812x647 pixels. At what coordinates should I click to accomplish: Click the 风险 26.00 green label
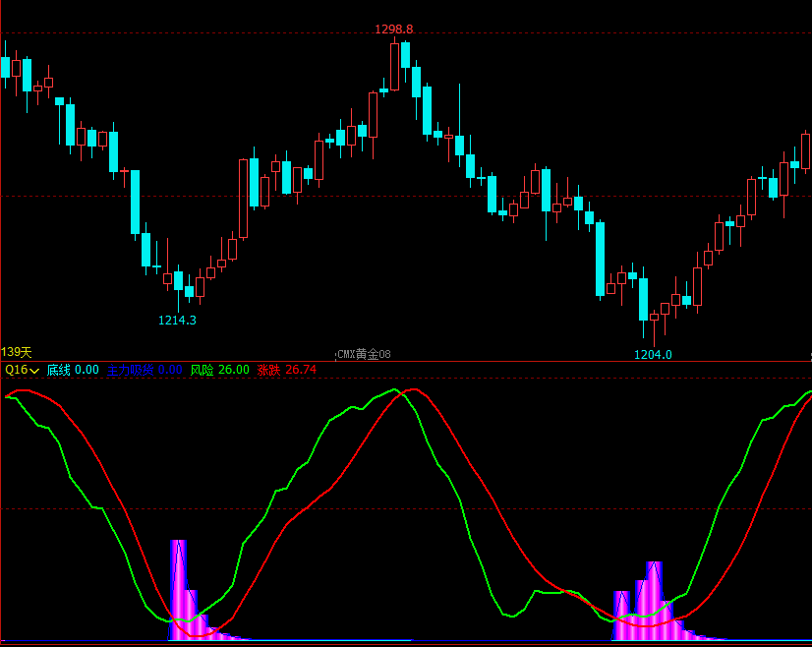[x=219, y=370]
